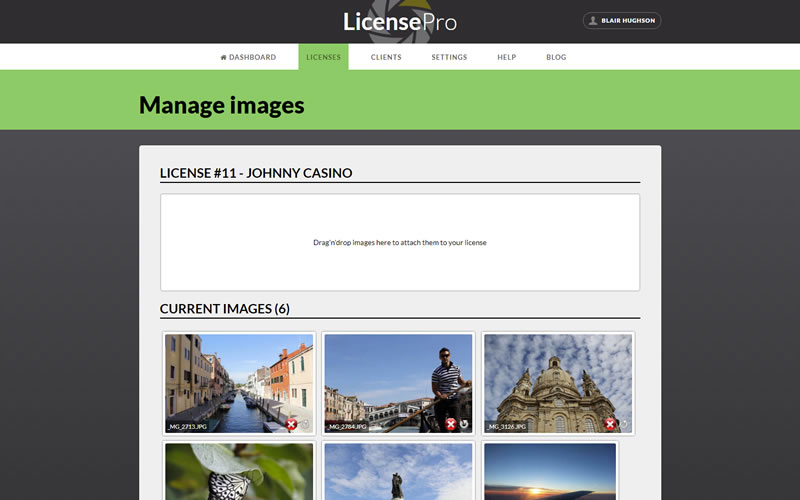800x500 pixels.
Task: Click the filename label _MG_2784.JPG
Action: [x=347, y=427]
